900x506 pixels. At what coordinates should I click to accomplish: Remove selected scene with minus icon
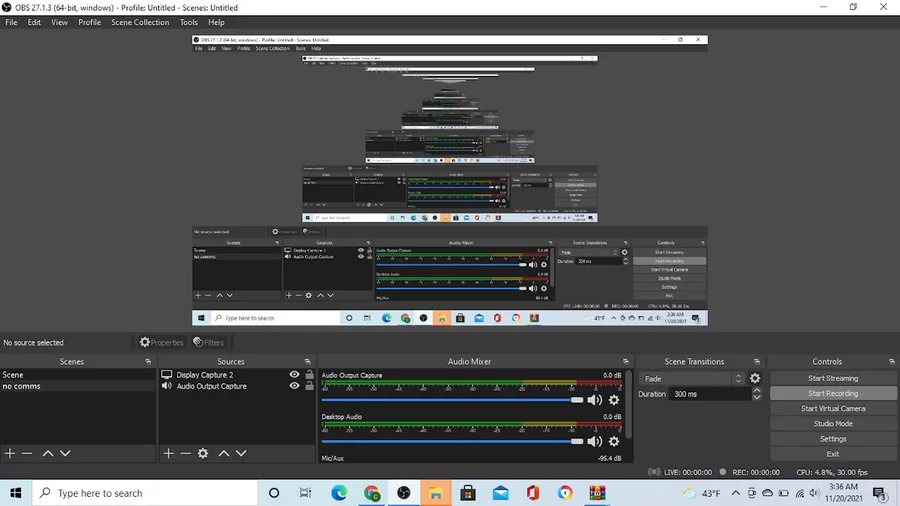(x=27, y=453)
